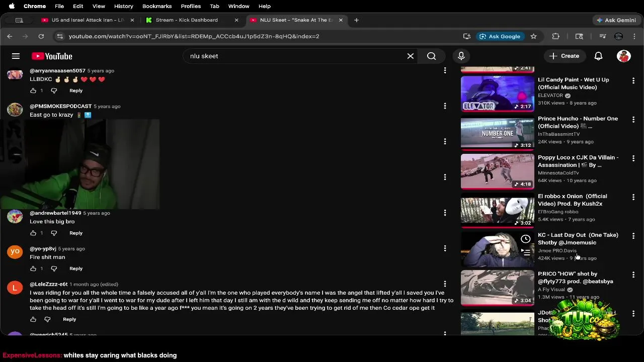This screenshot has height=362, width=644.
Task: Open Lil Candy Paint Wet U Up thumbnail
Action: coord(498,94)
